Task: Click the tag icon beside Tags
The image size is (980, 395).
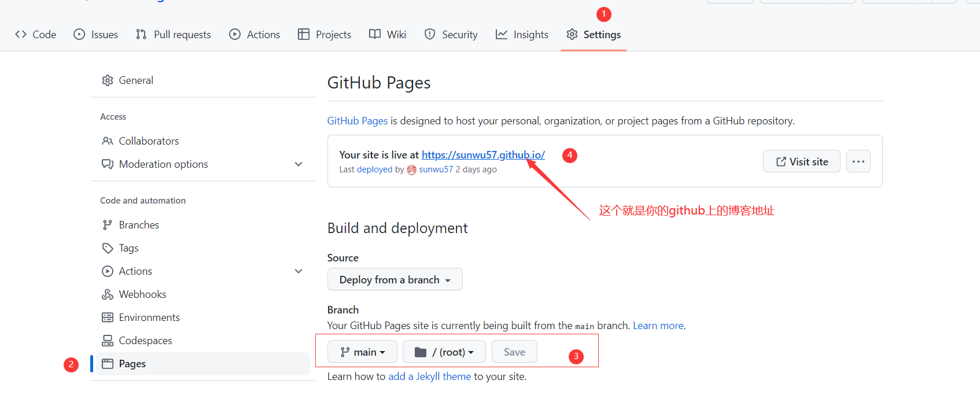Action: click(x=108, y=248)
